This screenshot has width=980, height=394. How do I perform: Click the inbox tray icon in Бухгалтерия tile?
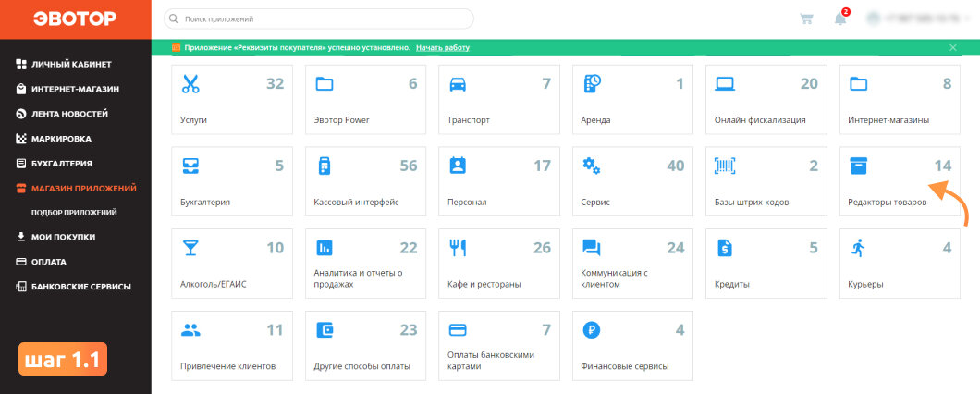click(x=190, y=166)
